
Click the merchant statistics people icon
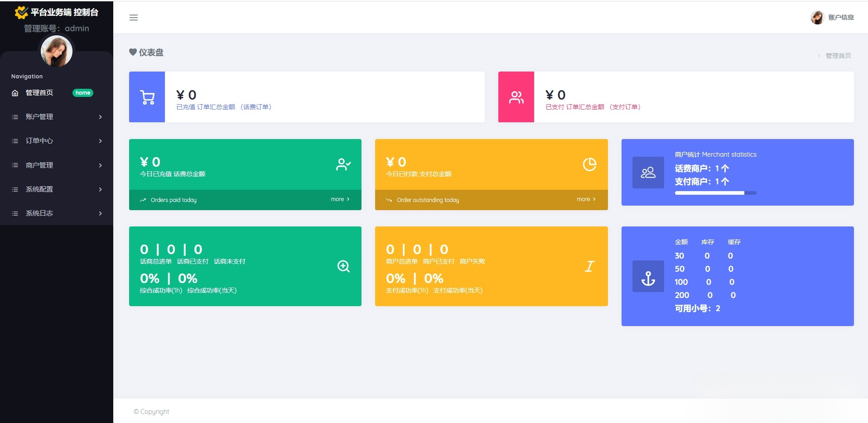pyautogui.click(x=648, y=173)
